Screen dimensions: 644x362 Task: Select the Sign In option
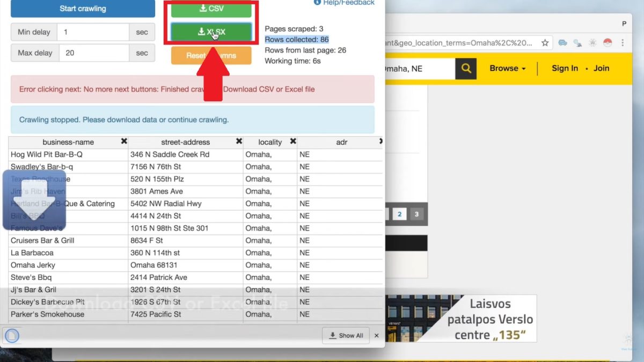(x=565, y=69)
